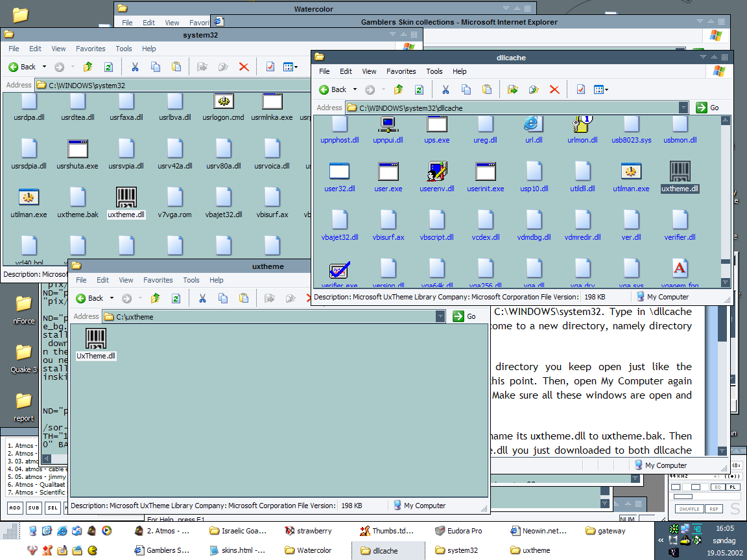Screen dimensions: 747x560
Task: Click the red Delete X in dllcache toolbar
Action: click(554, 89)
